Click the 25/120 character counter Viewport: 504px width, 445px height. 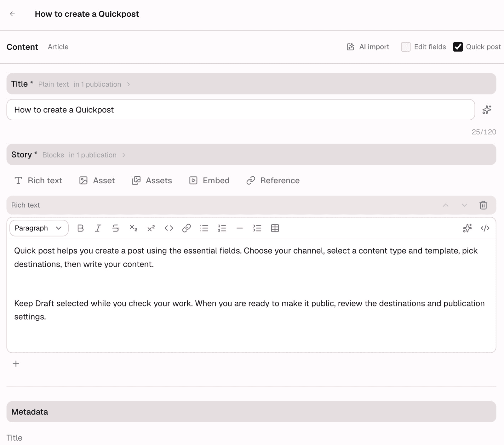pos(484,132)
